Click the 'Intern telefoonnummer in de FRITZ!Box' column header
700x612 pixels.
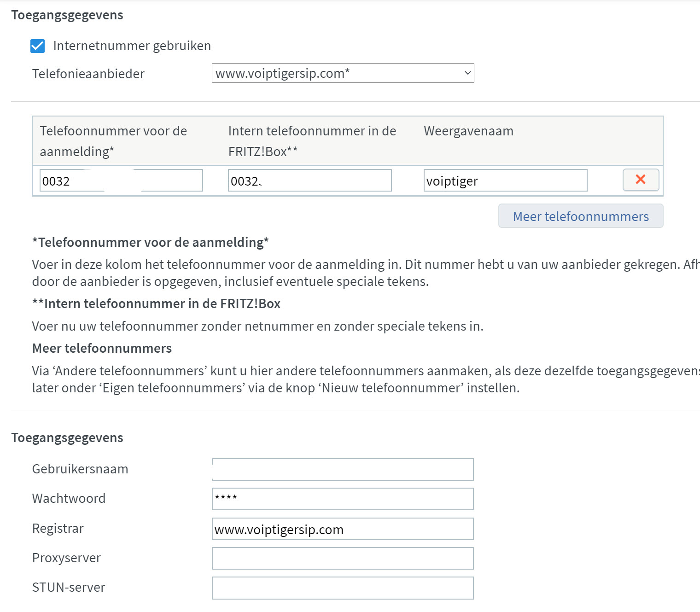[312, 141]
